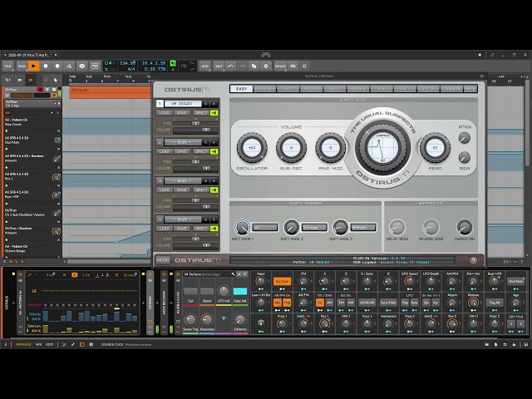
Task: Undo last action with undo arrow
Action: [x=231, y=66]
